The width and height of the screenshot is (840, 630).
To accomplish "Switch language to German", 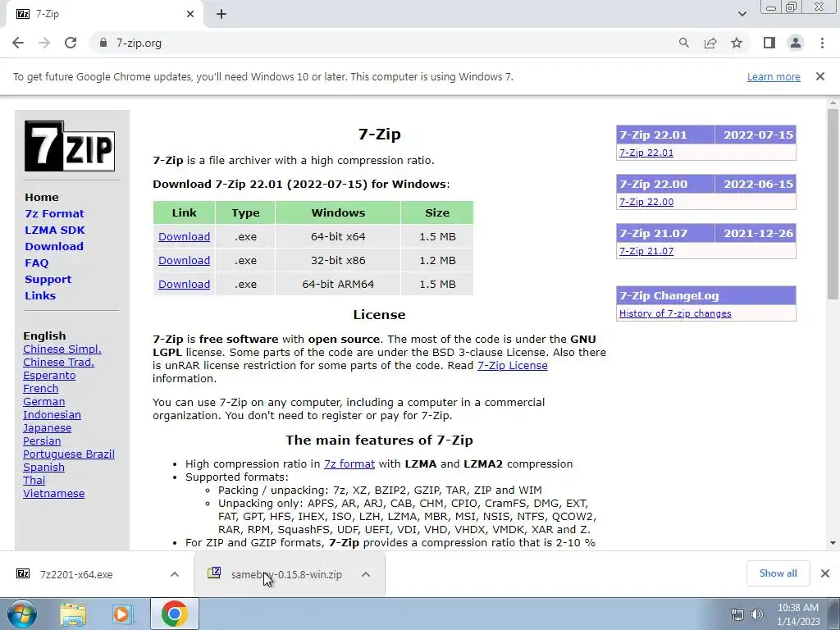I will [44, 402].
